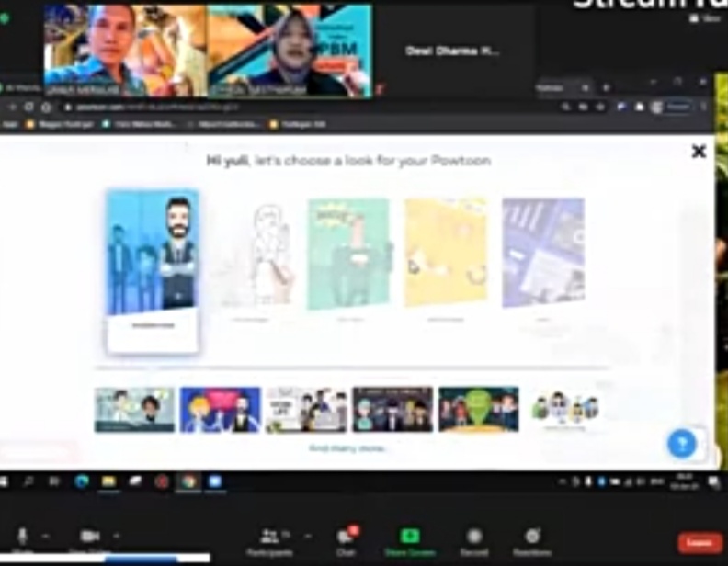Mute the microphone in the Zoom toolbar
The height and width of the screenshot is (566, 728).
pyautogui.click(x=22, y=538)
